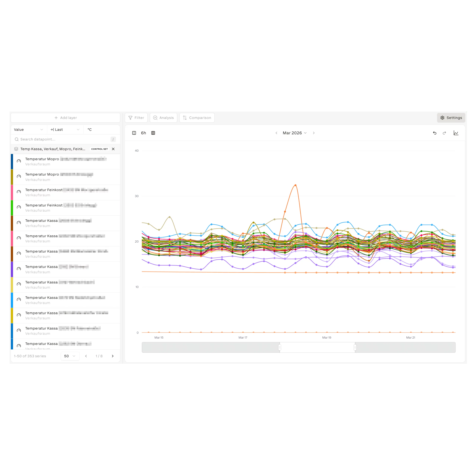Expand the Mar 2026 date picker

click(295, 133)
